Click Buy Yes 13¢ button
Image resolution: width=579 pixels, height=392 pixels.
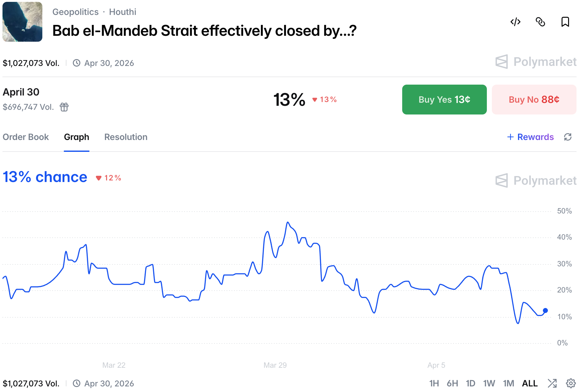tap(444, 100)
